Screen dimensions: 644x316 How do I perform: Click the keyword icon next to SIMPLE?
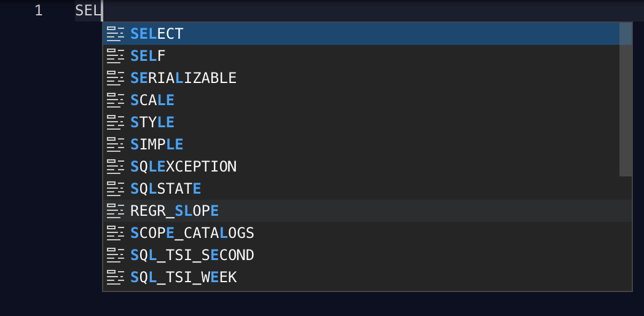point(115,144)
